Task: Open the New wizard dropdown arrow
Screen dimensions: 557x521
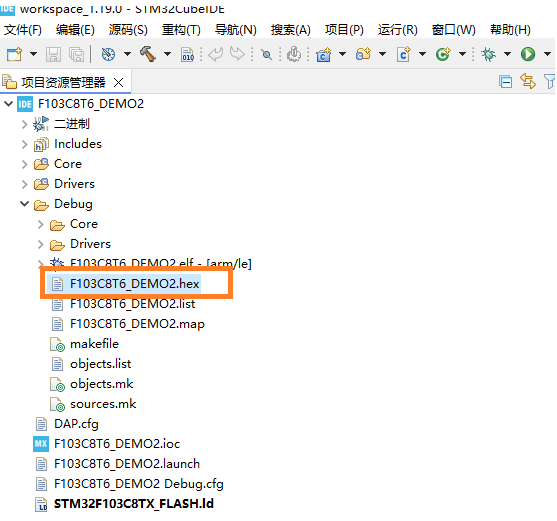Action: pos(33,54)
